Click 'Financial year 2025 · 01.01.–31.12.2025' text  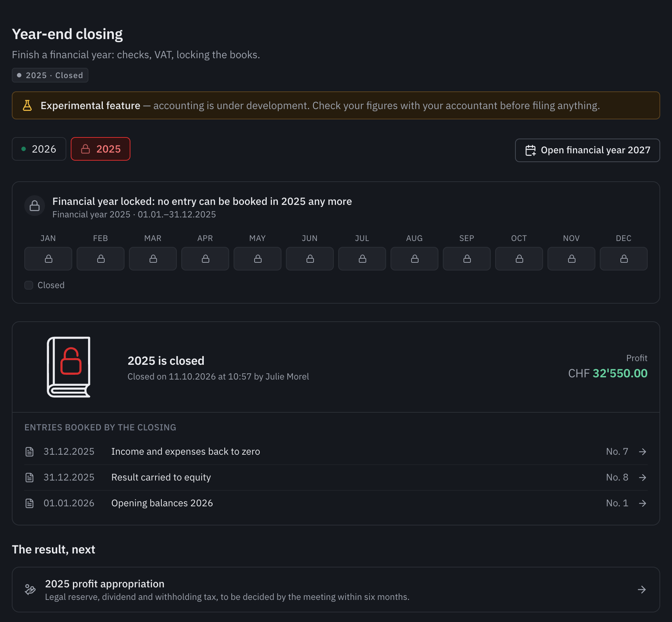pos(134,214)
